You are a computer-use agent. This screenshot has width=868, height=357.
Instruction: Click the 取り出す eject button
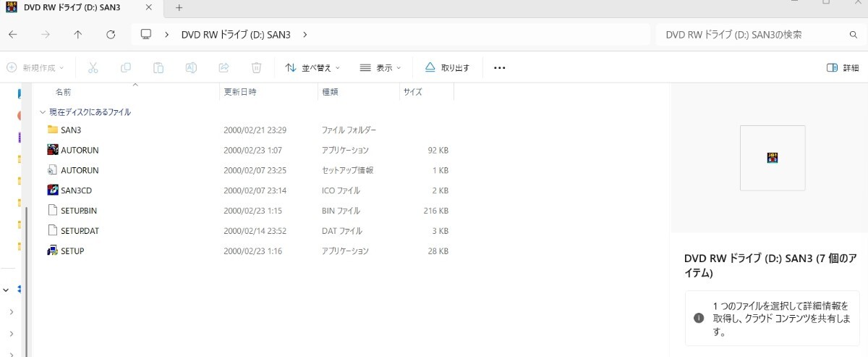pos(447,67)
